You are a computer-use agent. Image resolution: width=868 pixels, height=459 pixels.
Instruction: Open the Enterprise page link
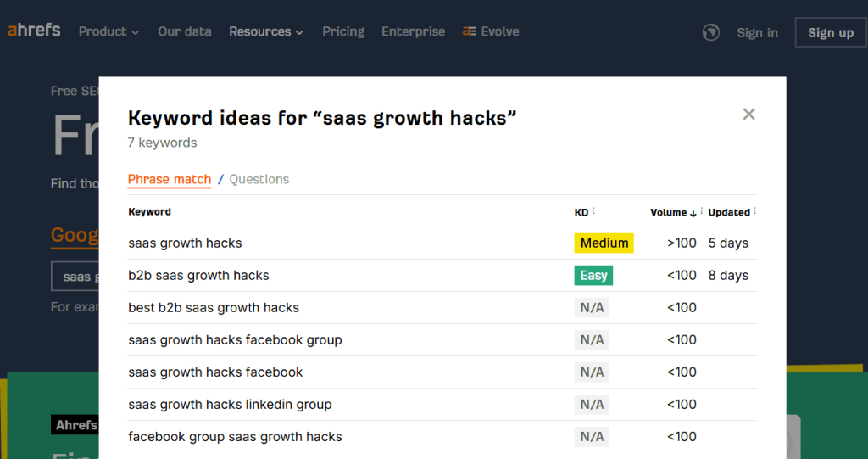tap(413, 31)
